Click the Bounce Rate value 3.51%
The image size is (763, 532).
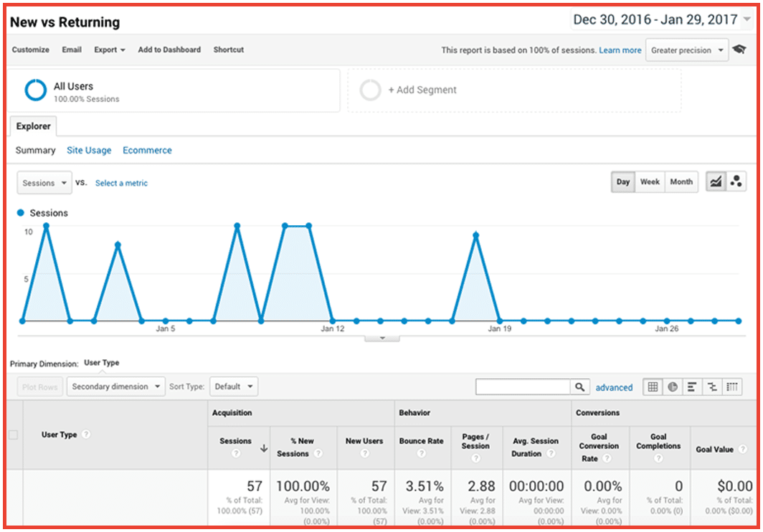(x=425, y=486)
